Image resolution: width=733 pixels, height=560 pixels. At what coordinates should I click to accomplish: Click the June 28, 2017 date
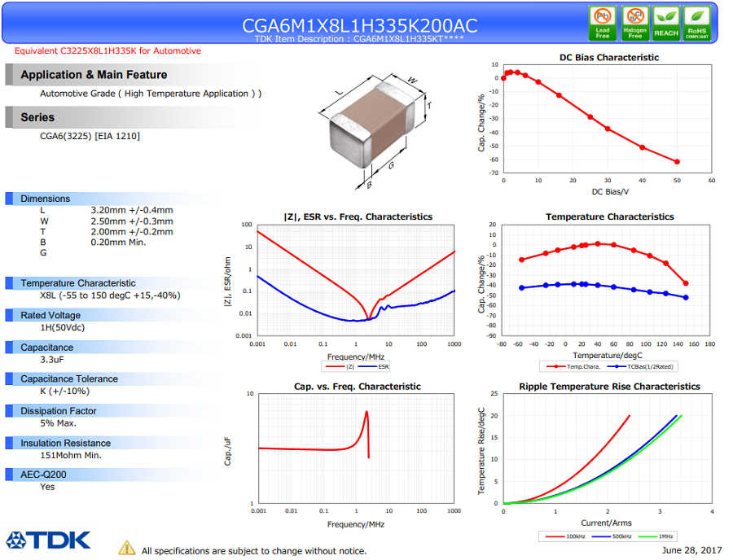[x=691, y=550]
